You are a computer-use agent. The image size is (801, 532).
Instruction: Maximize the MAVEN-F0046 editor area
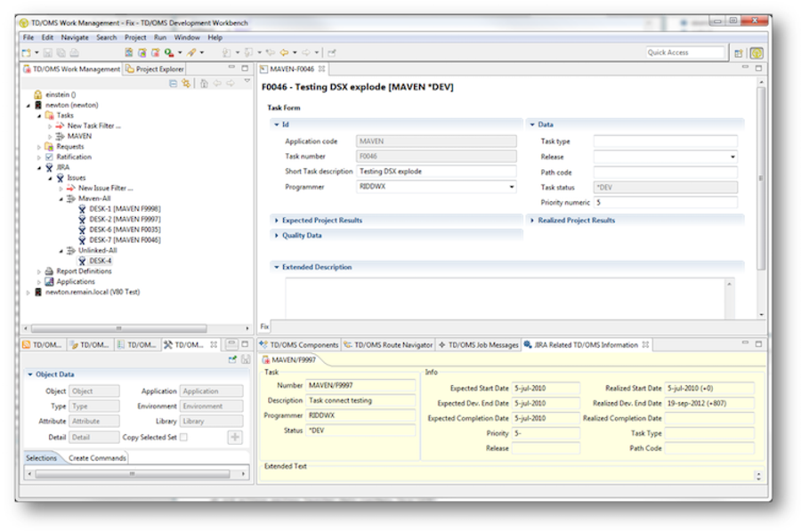(x=758, y=68)
